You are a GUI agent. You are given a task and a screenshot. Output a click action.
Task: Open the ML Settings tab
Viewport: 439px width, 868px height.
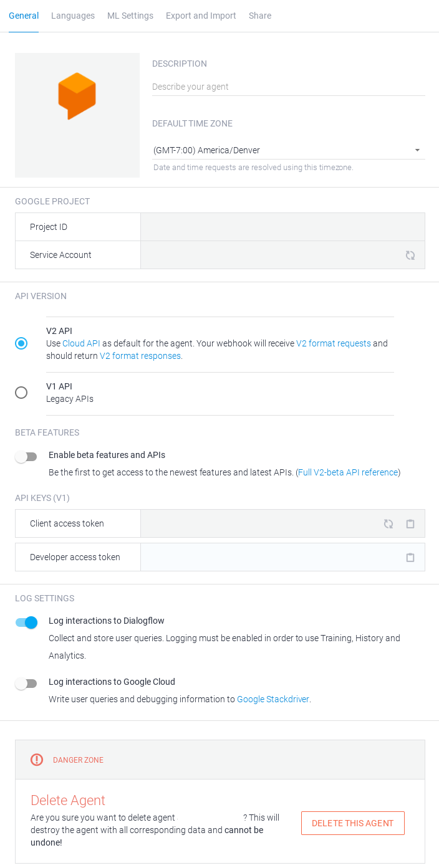click(x=130, y=16)
